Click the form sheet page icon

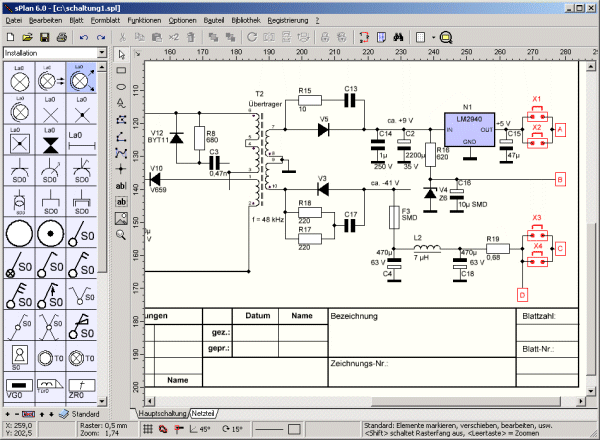(382, 37)
